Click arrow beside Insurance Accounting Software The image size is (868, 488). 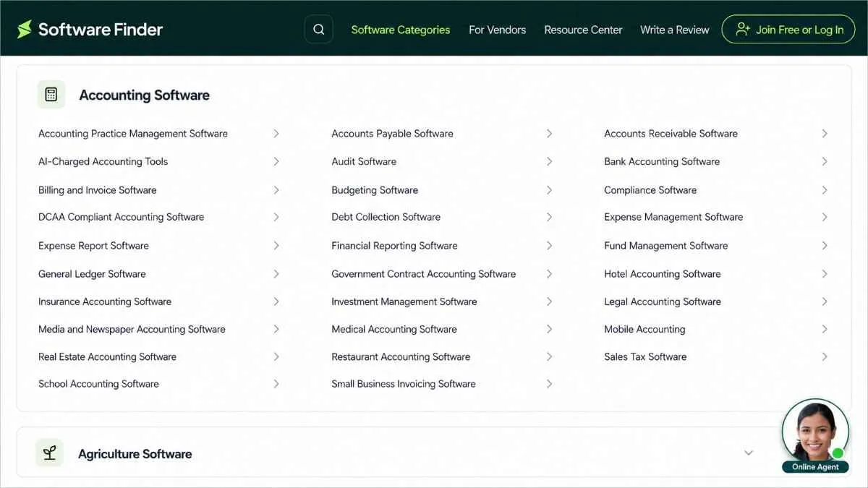[x=276, y=301]
